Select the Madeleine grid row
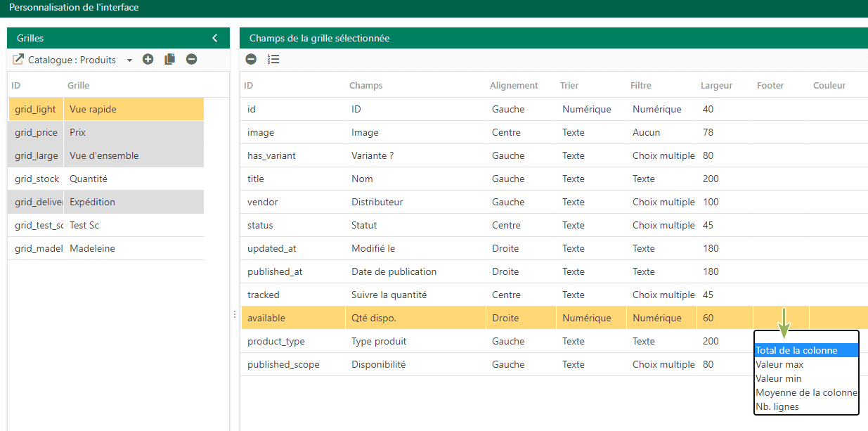 tap(106, 248)
